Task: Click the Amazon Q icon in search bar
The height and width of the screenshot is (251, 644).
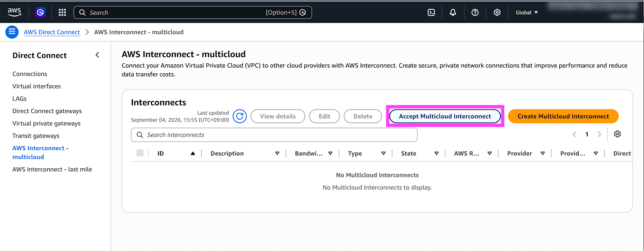Action: click(x=303, y=12)
